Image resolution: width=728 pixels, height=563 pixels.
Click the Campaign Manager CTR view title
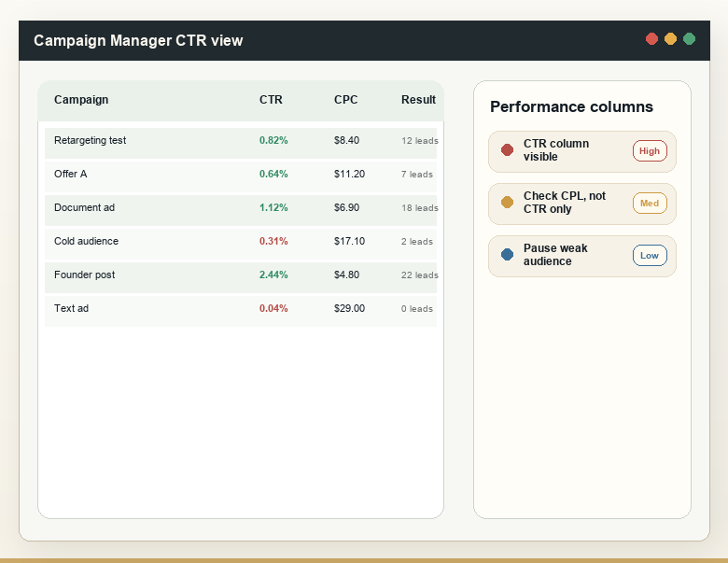pyautogui.click(x=138, y=40)
